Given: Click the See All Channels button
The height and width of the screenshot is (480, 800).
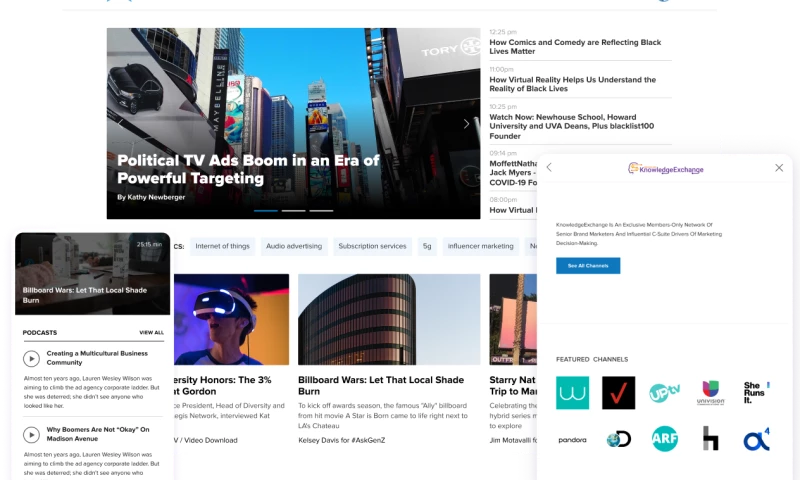Looking at the screenshot, I should pyautogui.click(x=588, y=266).
